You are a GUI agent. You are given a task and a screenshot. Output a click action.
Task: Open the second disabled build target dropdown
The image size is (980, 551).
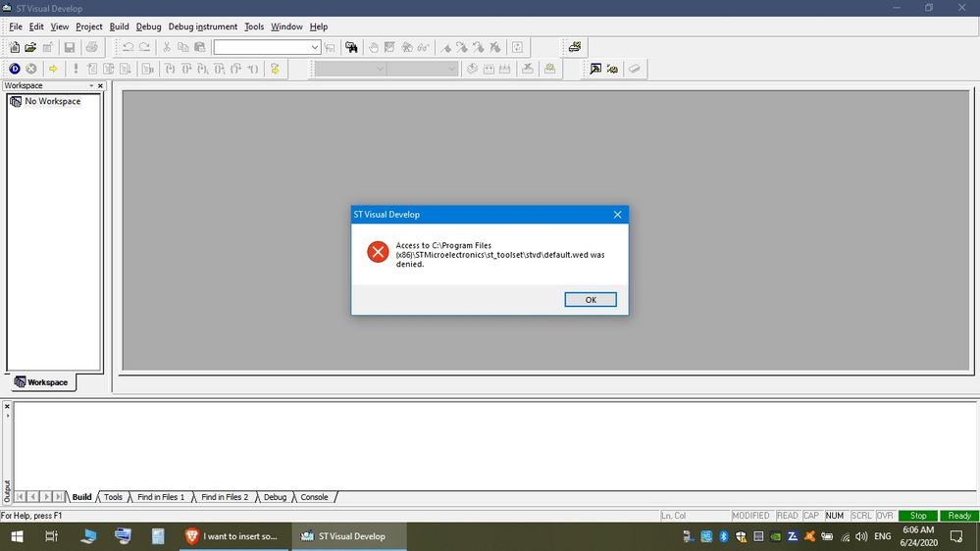pyautogui.click(x=452, y=69)
